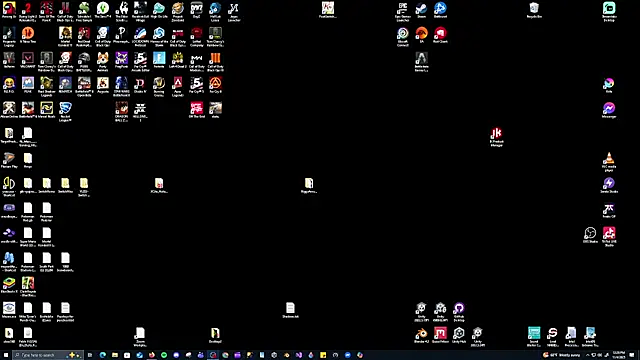Click the DayZ game shortcut
Viewport: 640px width, 360px height.
click(x=197, y=10)
